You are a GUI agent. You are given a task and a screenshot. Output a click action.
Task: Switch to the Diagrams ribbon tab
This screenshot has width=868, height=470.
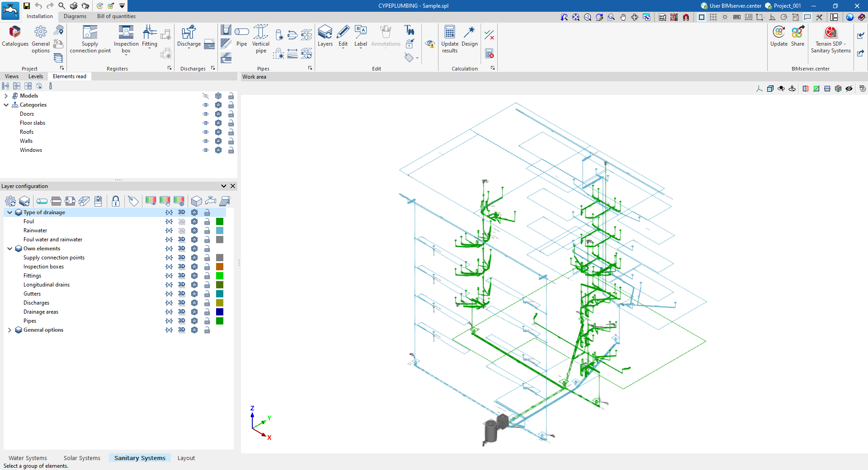(x=75, y=16)
